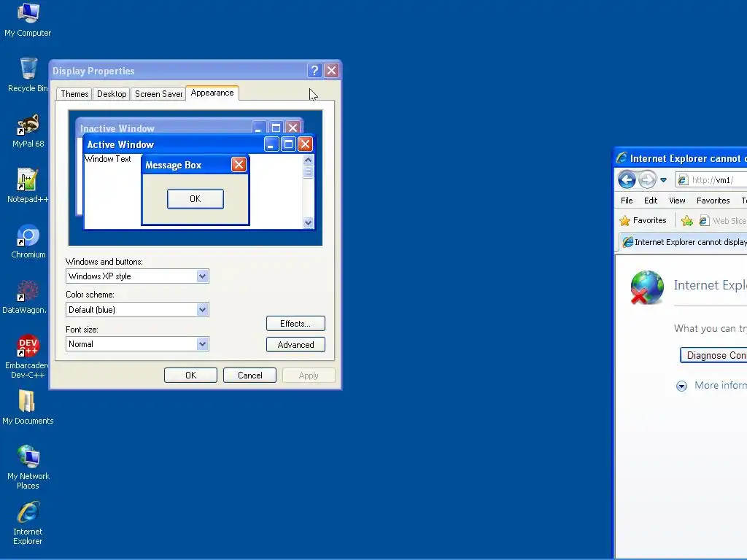Click the Active Window preview title bar
The width and height of the screenshot is (747, 560).
pyautogui.click(x=174, y=144)
